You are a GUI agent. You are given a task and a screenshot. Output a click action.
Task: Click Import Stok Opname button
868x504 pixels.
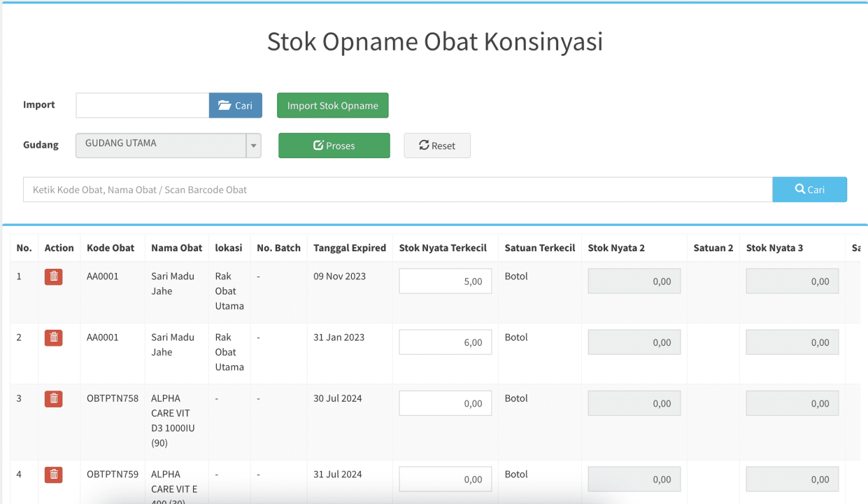tap(333, 106)
